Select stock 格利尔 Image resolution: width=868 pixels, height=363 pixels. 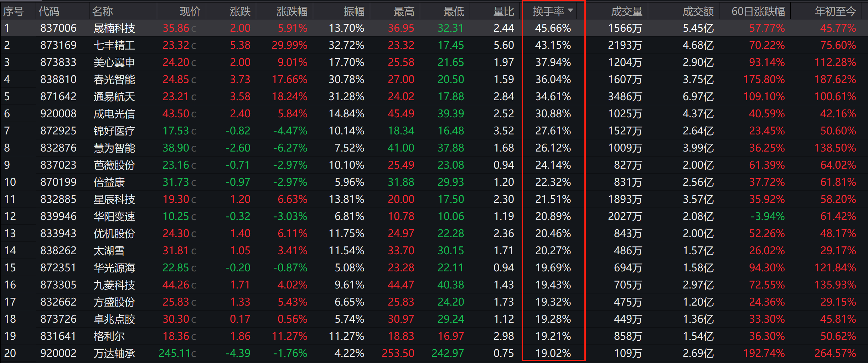[109, 336]
